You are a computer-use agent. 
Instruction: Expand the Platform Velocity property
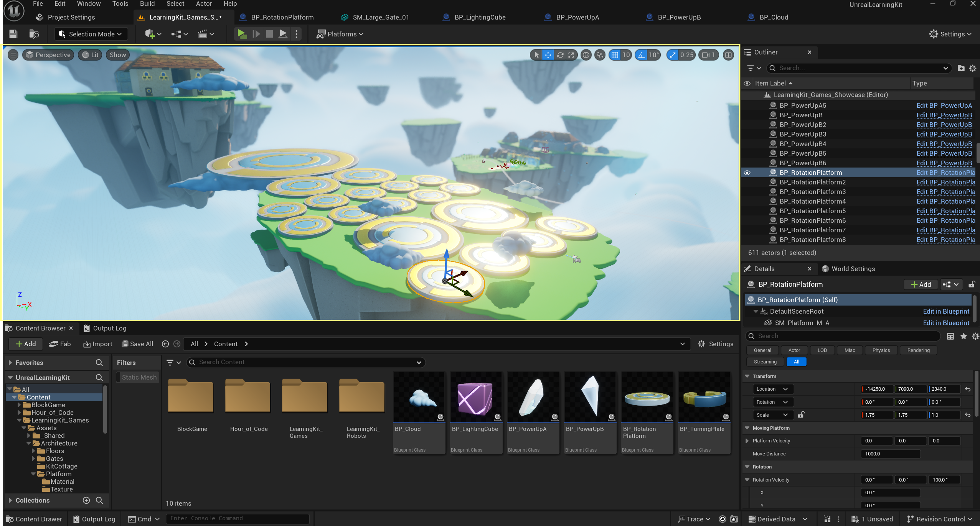(747, 441)
